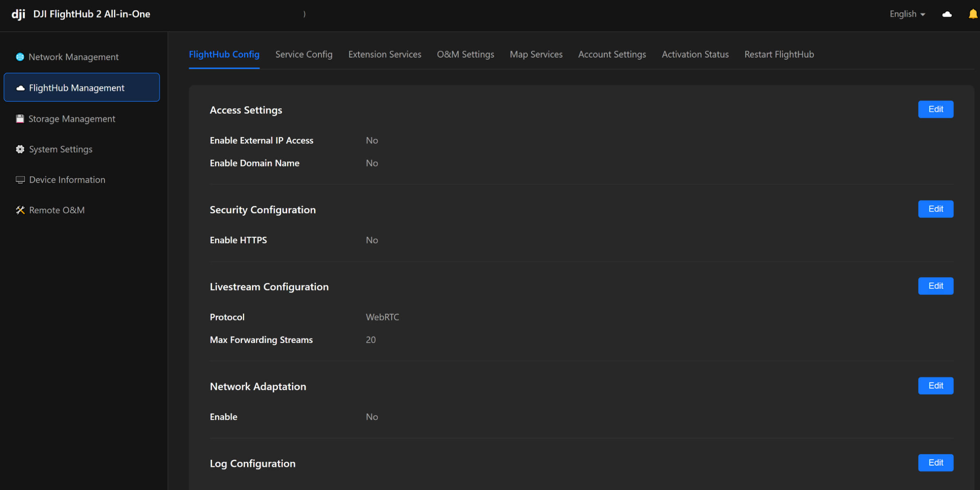Switch to the FlightHub Config tab
Screen dimensions: 980x490
(224, 54)
